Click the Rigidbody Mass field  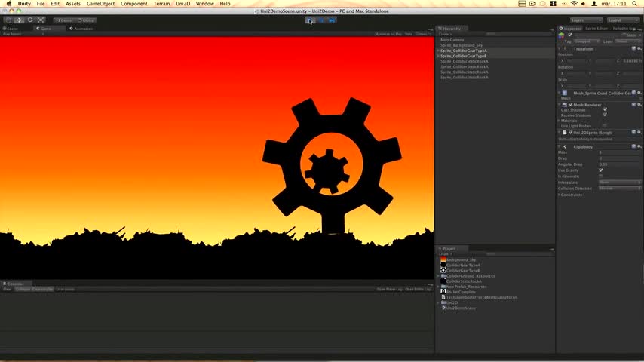[x=620, y=152]
